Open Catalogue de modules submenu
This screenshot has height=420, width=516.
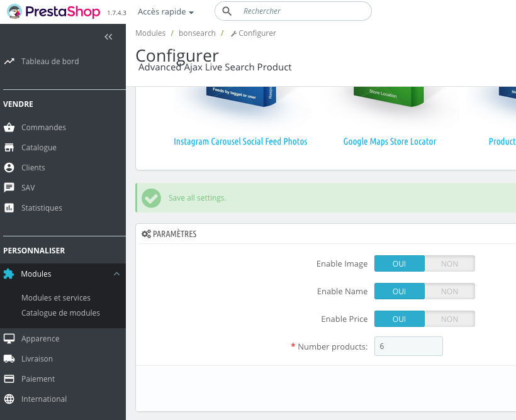pos(60,312)
